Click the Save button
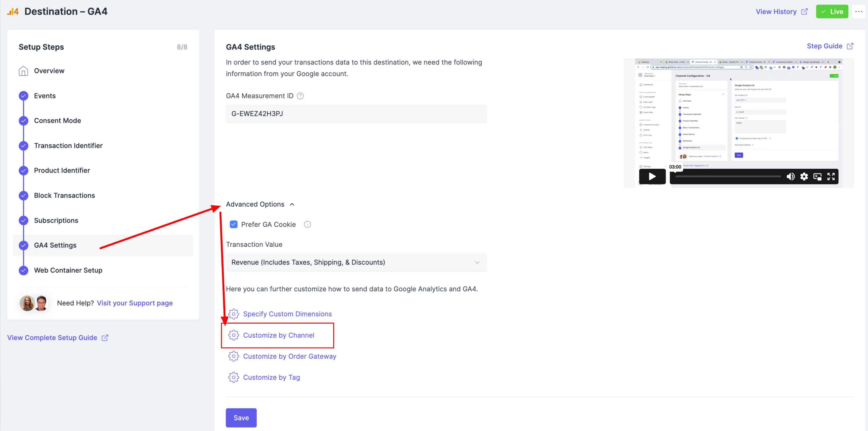868x431 pixels. point(241,417)
